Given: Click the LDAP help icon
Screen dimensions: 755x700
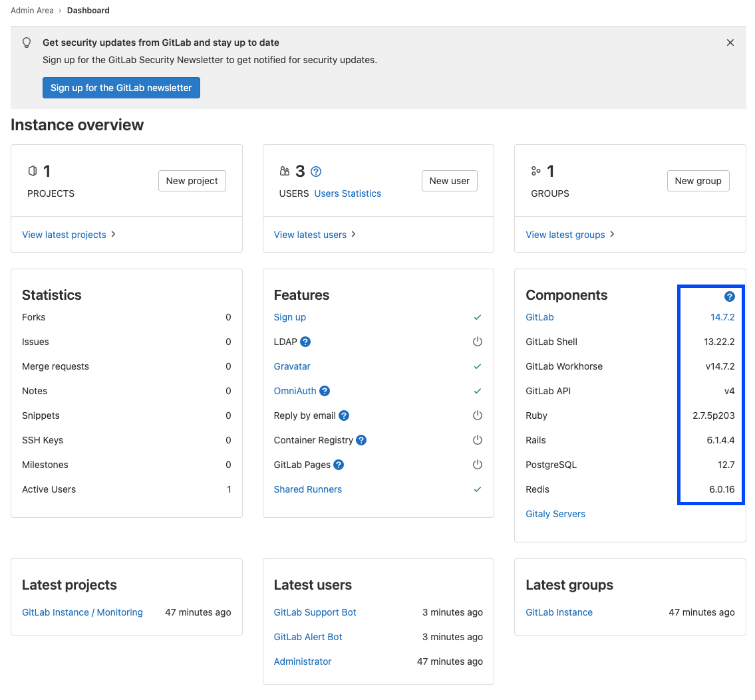Looking at the screenshot, I should coord(305,342).
